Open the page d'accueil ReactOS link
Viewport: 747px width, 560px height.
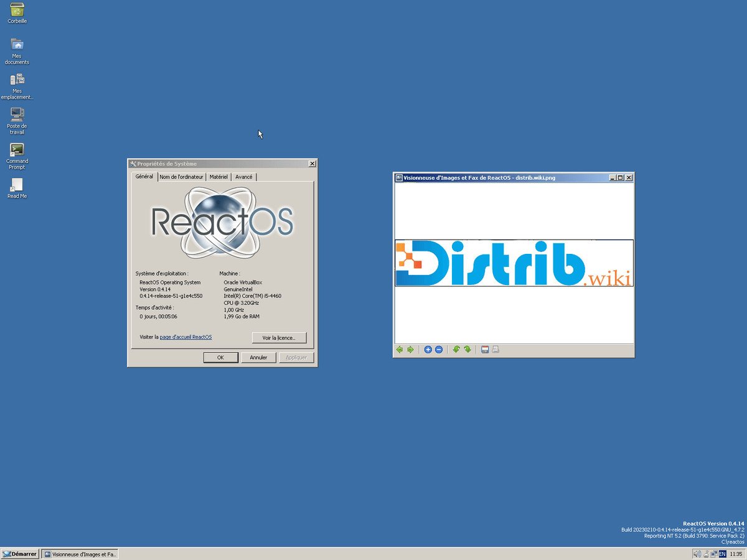click(x=186, y=337)
